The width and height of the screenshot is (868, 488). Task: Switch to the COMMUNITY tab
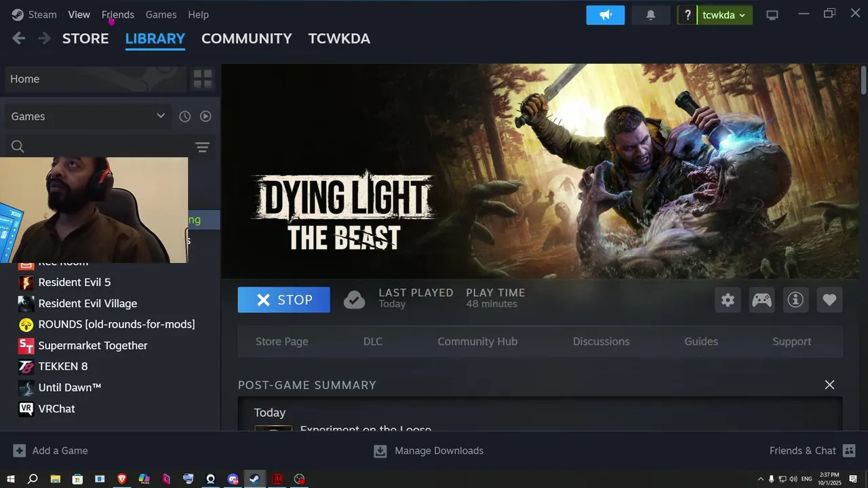(x=247, y=39)
